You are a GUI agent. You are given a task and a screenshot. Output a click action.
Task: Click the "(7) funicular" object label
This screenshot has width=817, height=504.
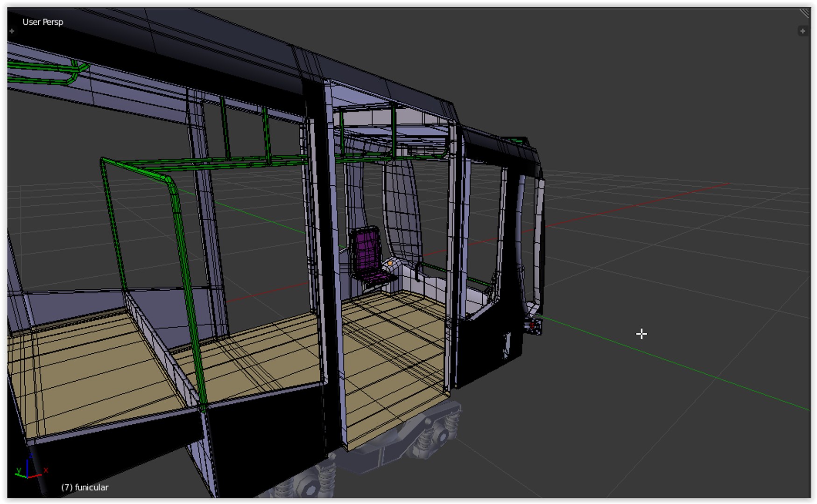click(85, 487)
